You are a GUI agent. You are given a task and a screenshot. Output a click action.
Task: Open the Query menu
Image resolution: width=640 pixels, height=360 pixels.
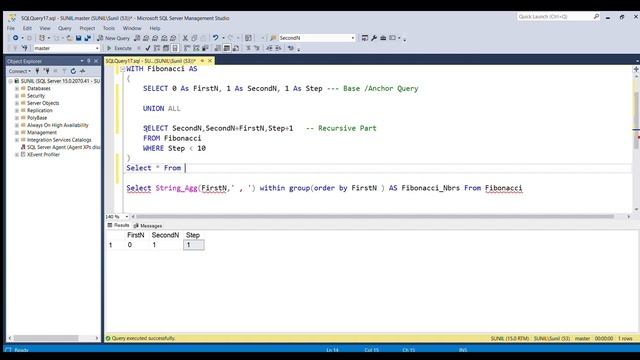pos(64,28)
